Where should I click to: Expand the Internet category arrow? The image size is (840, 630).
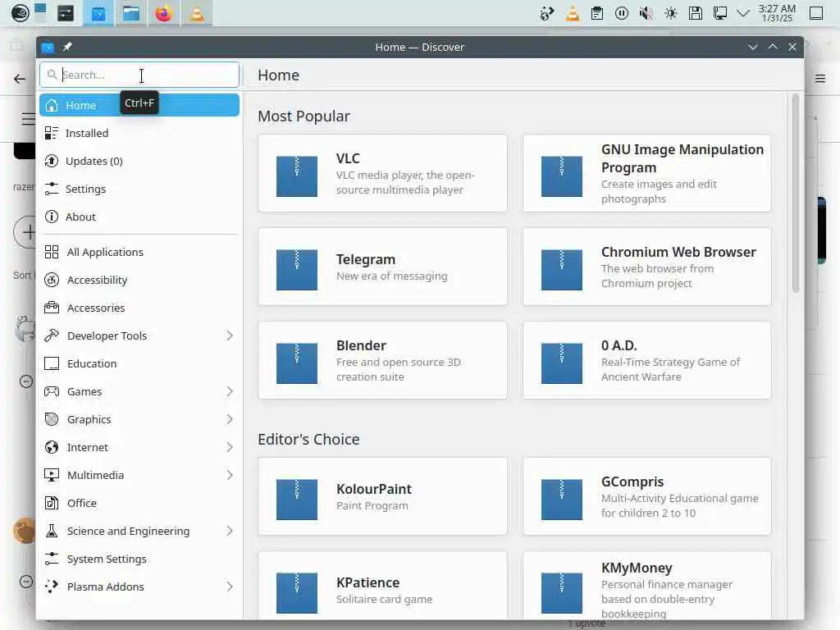point(230,447)
